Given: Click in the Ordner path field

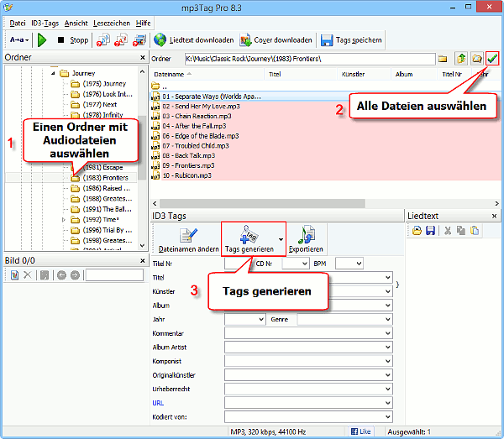Looking at the screenshot, I should tap(310, 59).
